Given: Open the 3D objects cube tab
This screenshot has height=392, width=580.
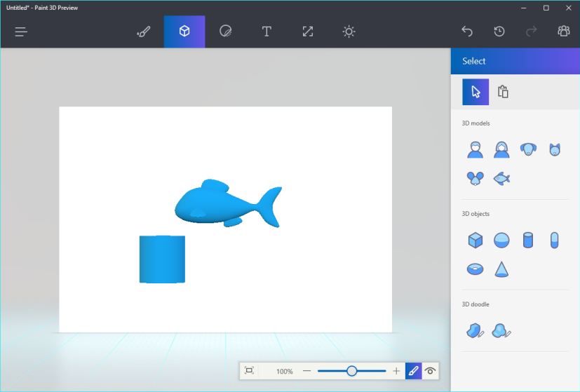Looking at the screenshot, I should [184, 32].
